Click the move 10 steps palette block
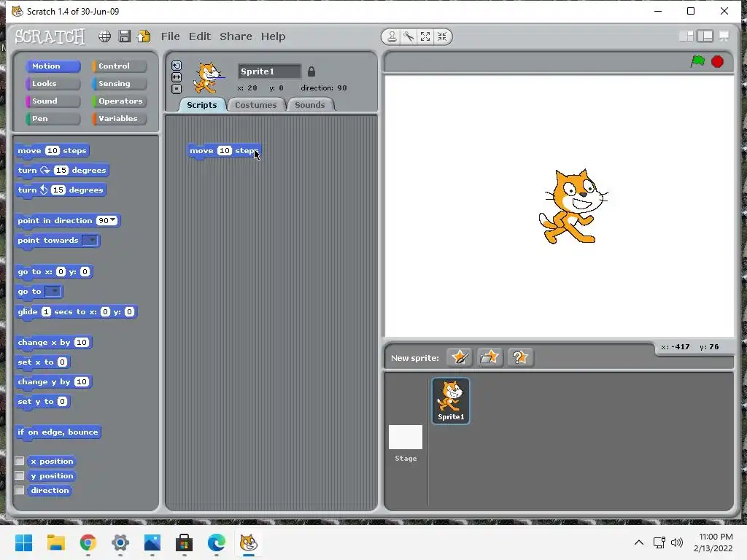747x560 pixels. (52, 151)
